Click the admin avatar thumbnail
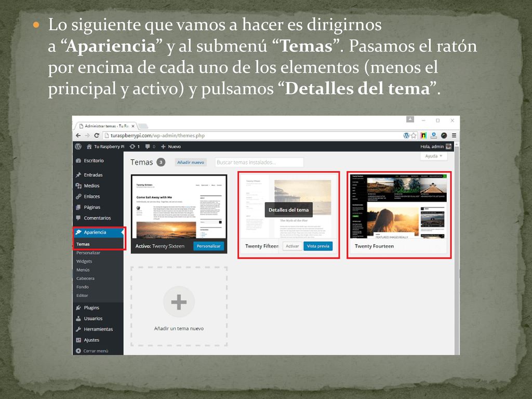 pyautogui.click(x=448, y=147)
